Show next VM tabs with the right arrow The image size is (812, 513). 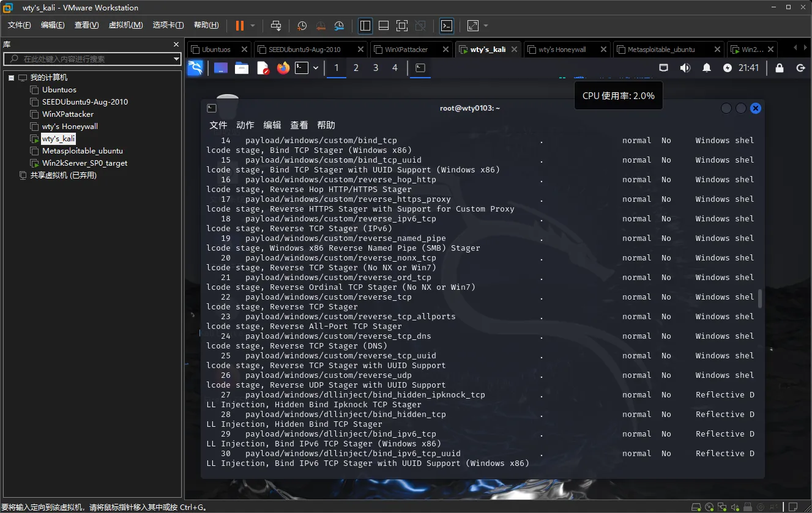click(x=806, y=48)
